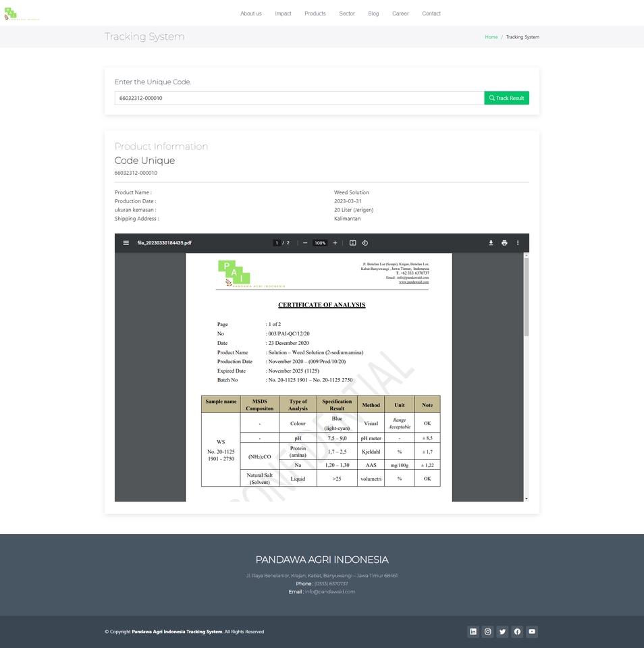The width and height of the screenshot is (644, 648).
Task: Click the footer phone number (0333) 6370737
Action: point(331,584)
